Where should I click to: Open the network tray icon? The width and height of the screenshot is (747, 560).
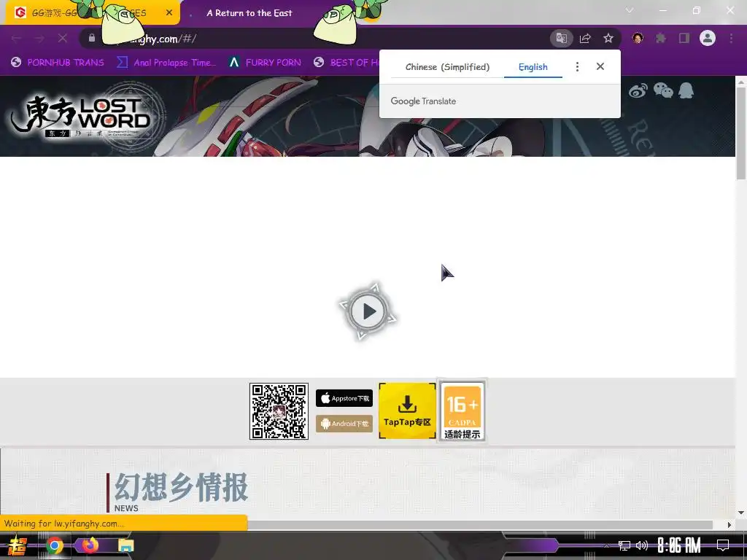pyautogui.click(x=624, y=545)
